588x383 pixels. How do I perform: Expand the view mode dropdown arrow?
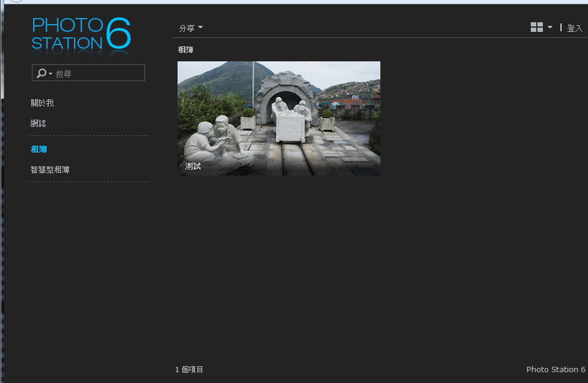tap(549, 28)
